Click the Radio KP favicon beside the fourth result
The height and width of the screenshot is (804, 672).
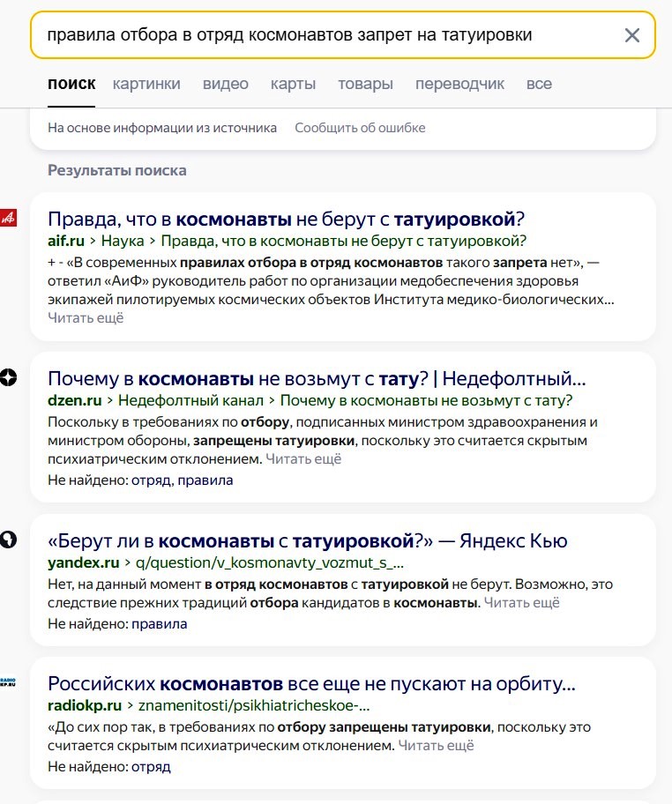tap(8, 682)
